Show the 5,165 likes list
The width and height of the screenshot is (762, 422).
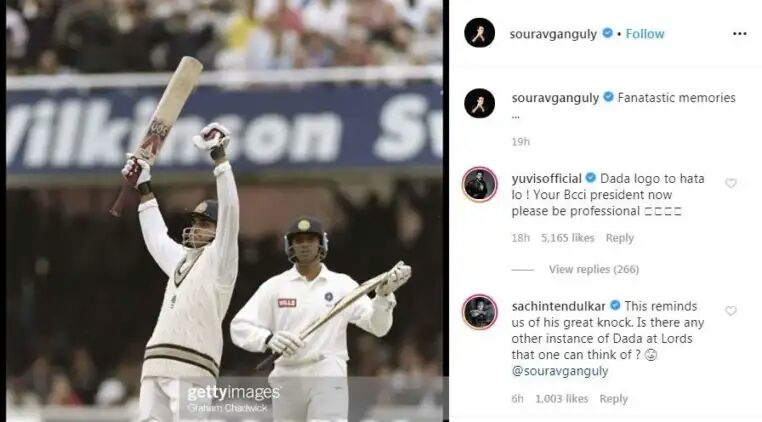568,238
